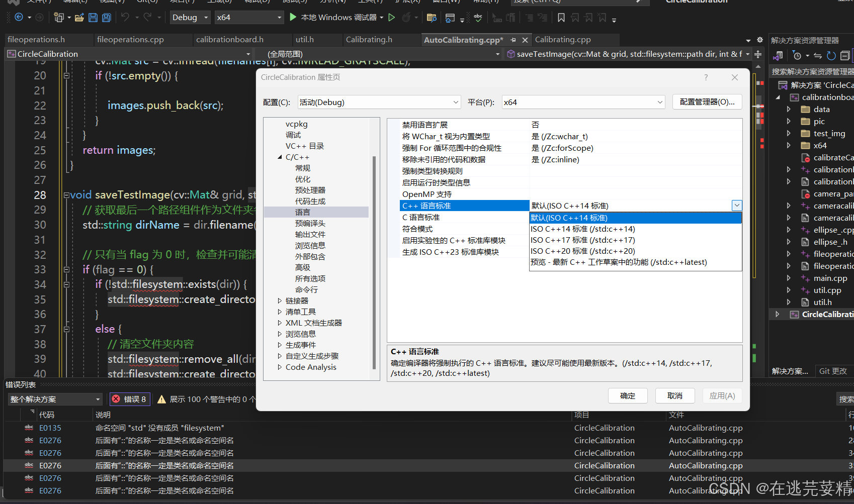Image resolution: width=854 pixels, height=504 pixels.
Task: Expand the 链接器 node in the properties tree
Action: 280,300
